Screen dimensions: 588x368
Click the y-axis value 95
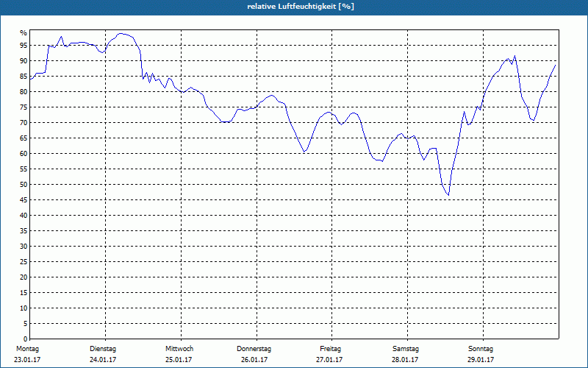click(x=24, y=46)
